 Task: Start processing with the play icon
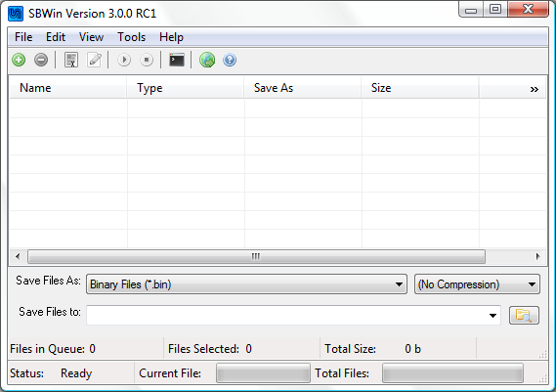tap(124, 60)
